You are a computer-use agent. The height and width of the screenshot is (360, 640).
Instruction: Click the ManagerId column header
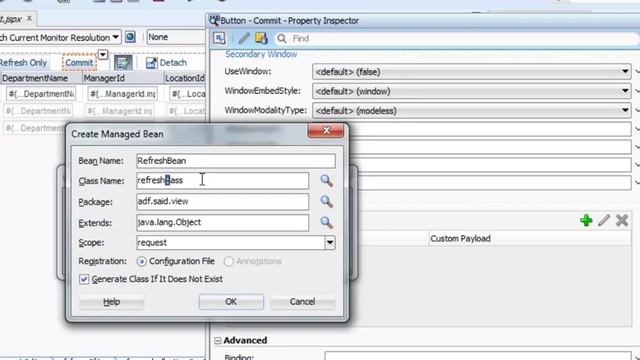(122, 78)
